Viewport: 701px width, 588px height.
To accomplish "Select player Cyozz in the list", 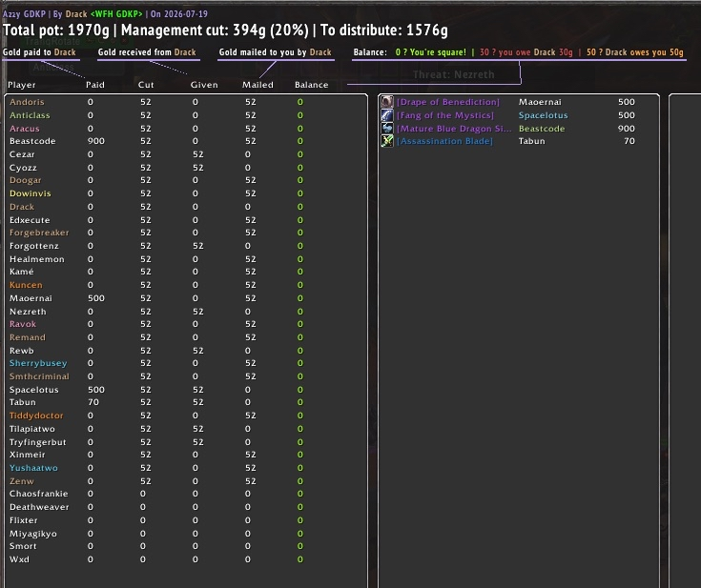I will 23,168.
